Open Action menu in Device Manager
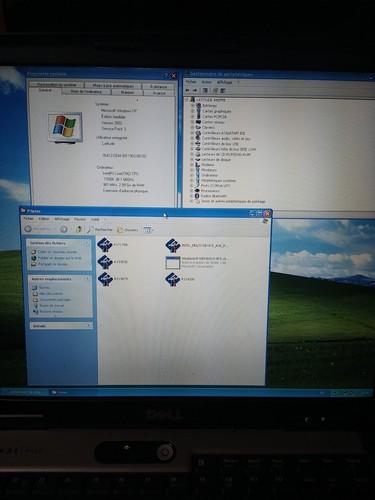The height and width of the screenshot is (500, 375). click(x=206, y=82)
